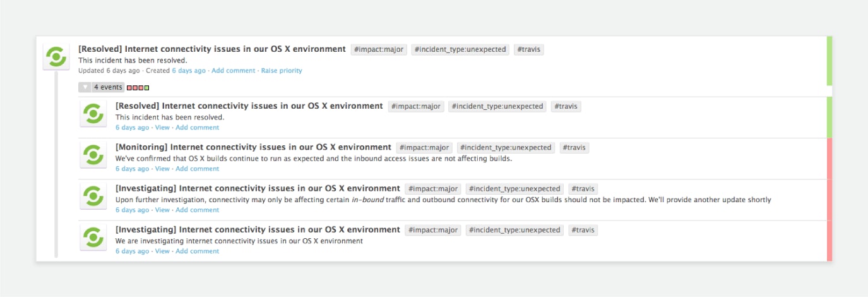The height and width of the screenshot is (297, 868).
Task: Click #incident_type:unexpected tag on Monitoring event
Action: [x=506, y=148]
